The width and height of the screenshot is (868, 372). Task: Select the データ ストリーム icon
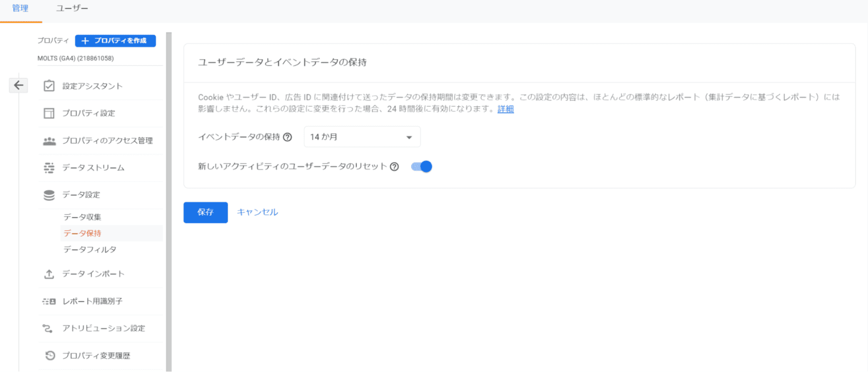point(49,167)
